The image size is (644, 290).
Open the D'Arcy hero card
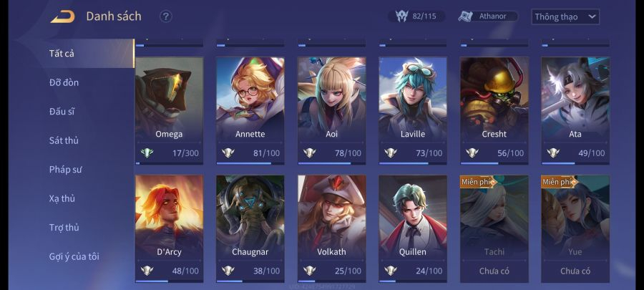coord(169,229)
